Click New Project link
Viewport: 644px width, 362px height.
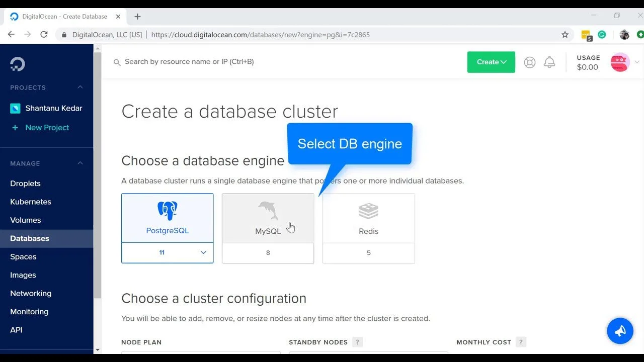[47, 128]
